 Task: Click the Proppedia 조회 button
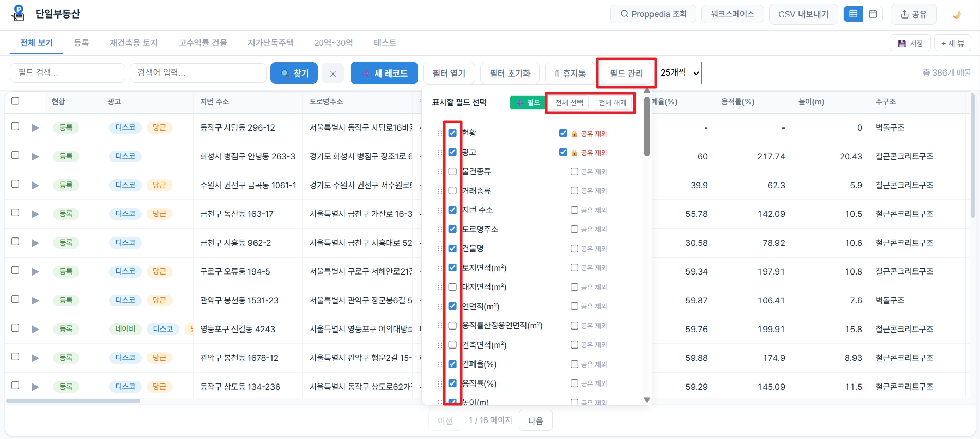point(653,14)
